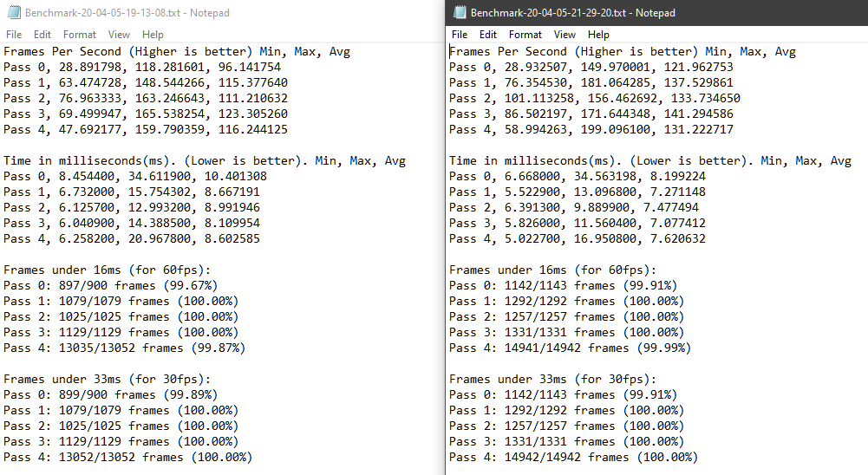Open Edit menu in the left Notepad window

[42, 35]
